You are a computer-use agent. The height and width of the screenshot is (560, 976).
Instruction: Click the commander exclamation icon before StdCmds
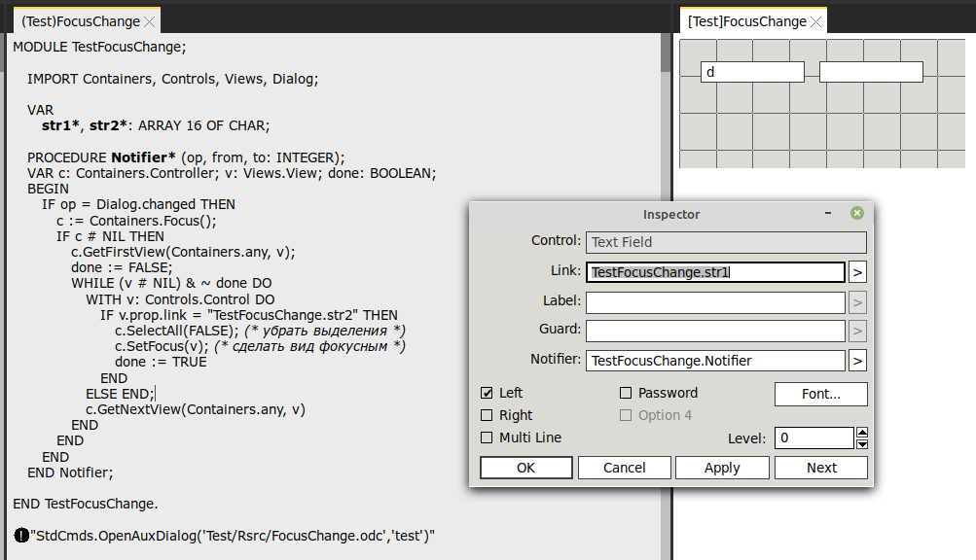coord(21,536)
